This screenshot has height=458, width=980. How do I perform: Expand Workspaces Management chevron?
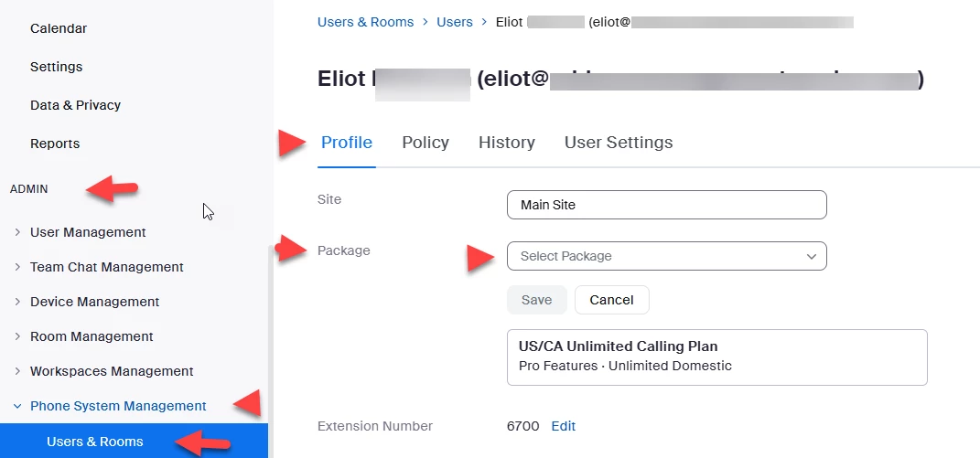click(17, 371)
